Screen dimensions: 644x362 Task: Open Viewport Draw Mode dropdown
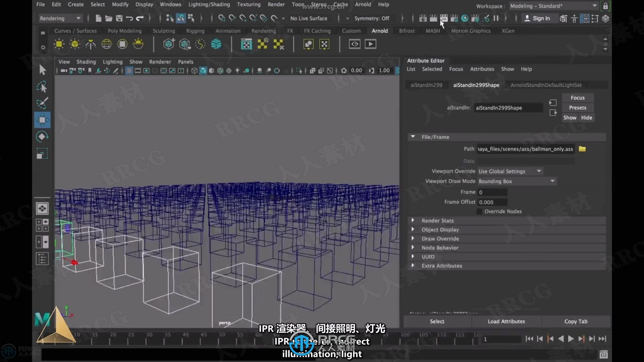pyautogui.click(x=517, y=181)
